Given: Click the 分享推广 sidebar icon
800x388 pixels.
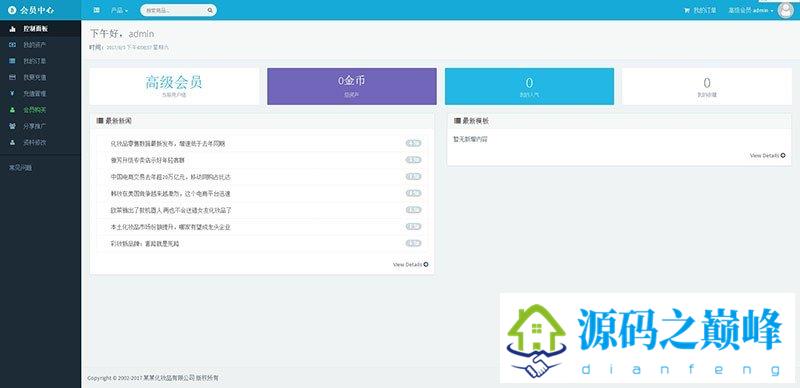Looking at the screenshot, I should coord(12,126).
